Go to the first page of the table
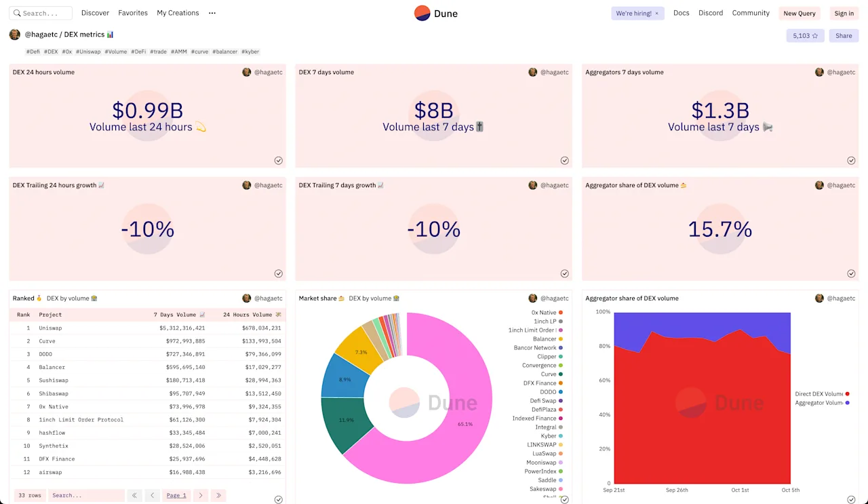The height and width of the screenshot is (504, 868). coord(135,496)
